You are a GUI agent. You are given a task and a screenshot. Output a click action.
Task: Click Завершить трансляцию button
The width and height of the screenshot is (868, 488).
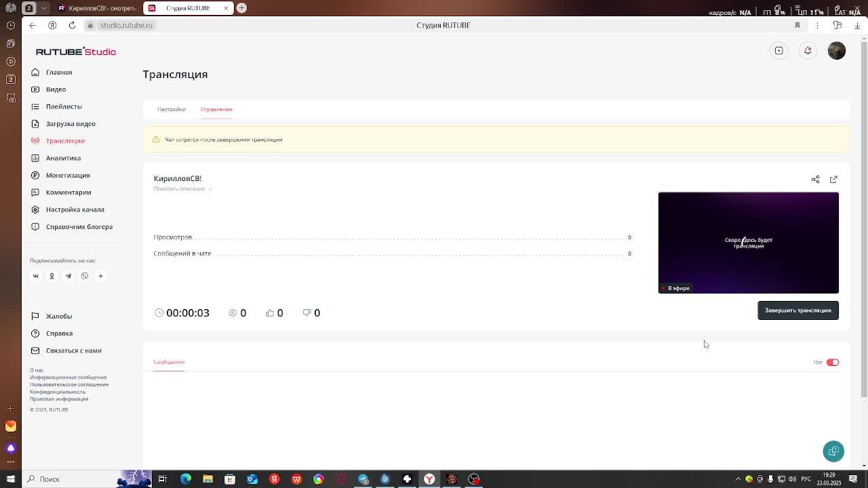pyautogui.click(x=798, y=310)
